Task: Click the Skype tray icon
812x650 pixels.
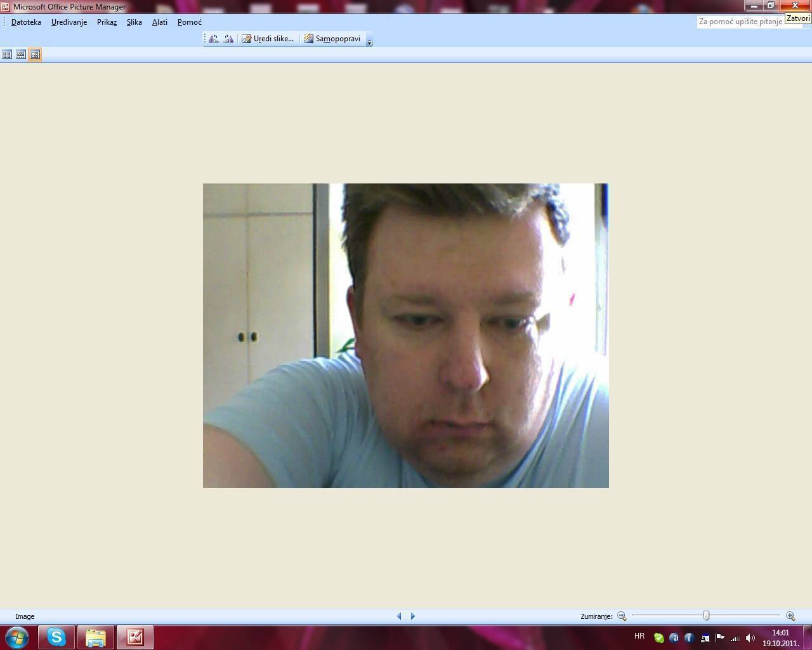Action: tap(659, 638)
